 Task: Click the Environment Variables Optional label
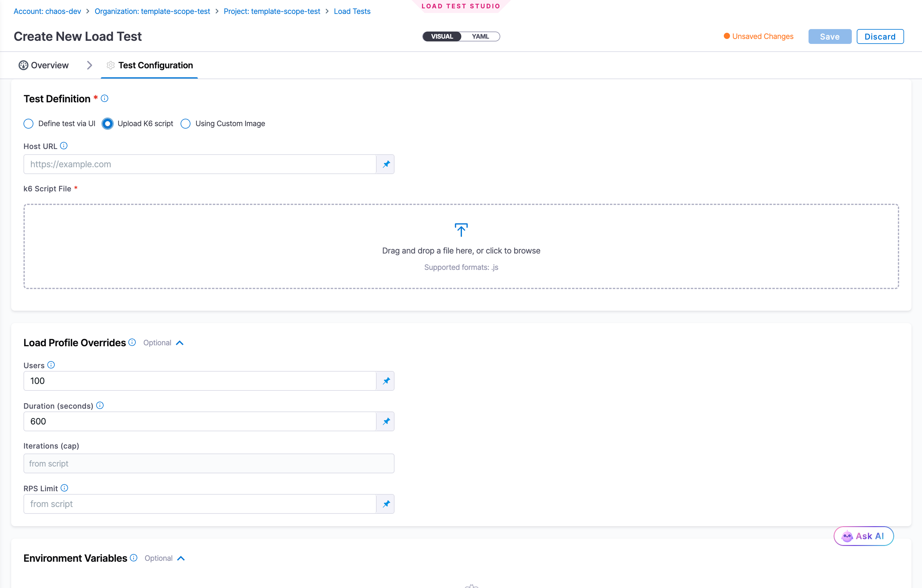(159, 559)
